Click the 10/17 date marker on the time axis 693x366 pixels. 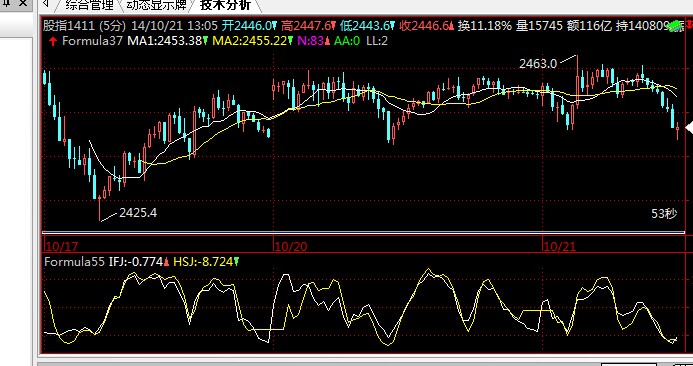(61, 246)
